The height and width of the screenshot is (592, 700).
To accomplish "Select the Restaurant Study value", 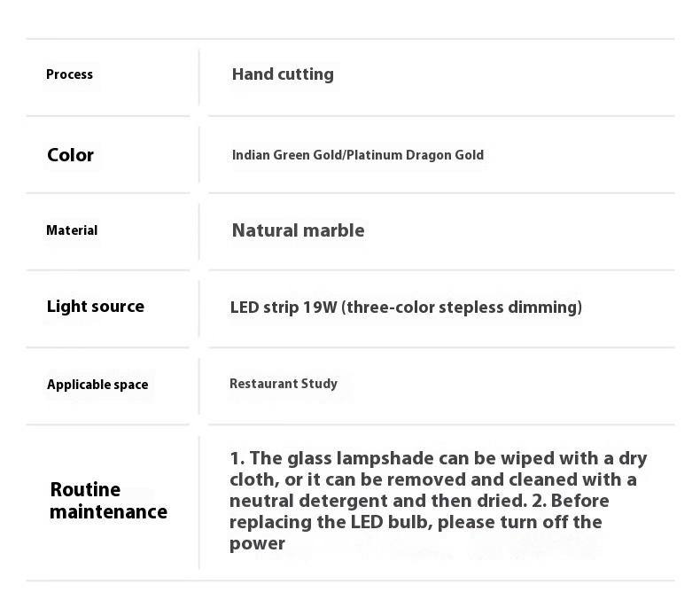I will pyautogui.click(x=284, y=384).
